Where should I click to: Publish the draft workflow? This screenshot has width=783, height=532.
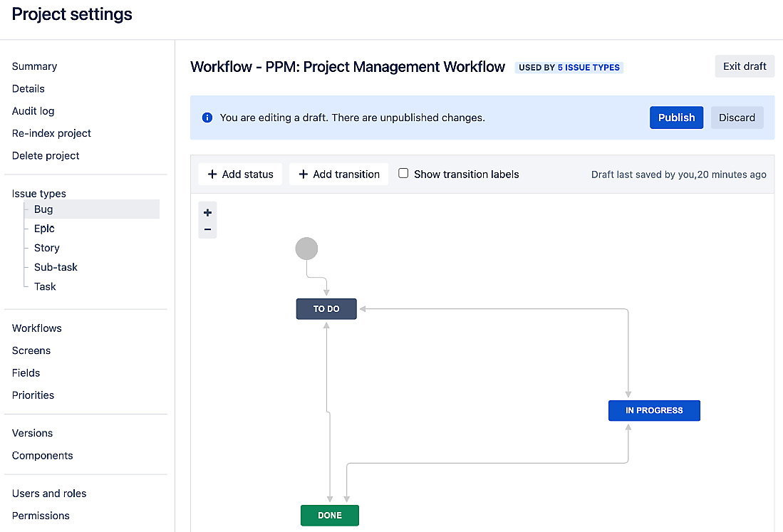pos(675,117)
